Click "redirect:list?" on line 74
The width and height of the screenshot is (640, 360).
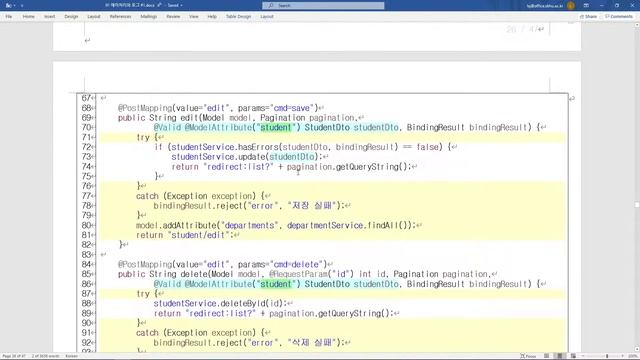(x=238, y=167)
